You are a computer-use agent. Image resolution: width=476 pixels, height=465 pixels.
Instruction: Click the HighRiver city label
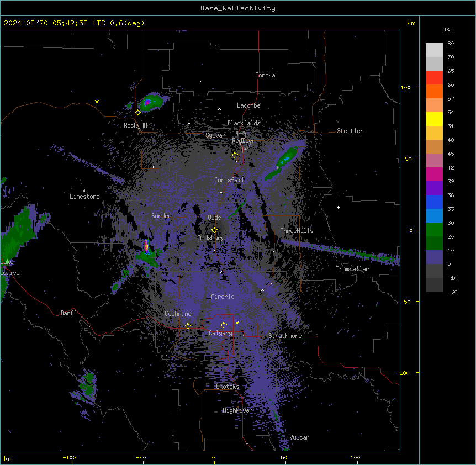[x=237, y=410]
